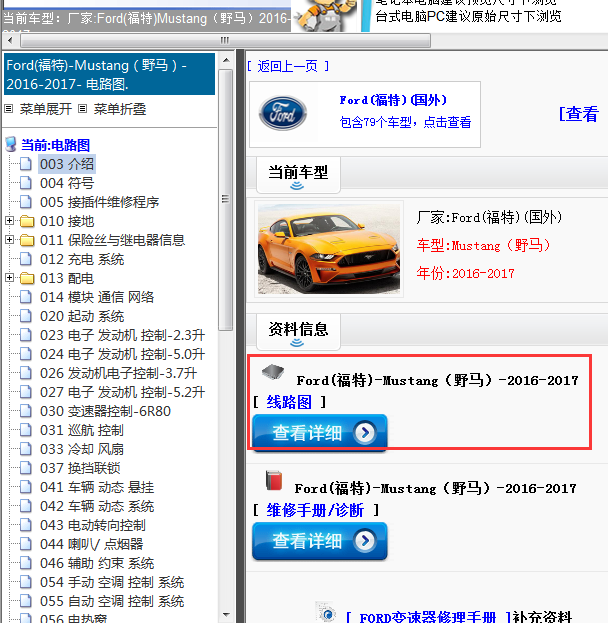
Task: Click folder icon of 013 配电
Action: pyautogui.click(x=27, y=278)
